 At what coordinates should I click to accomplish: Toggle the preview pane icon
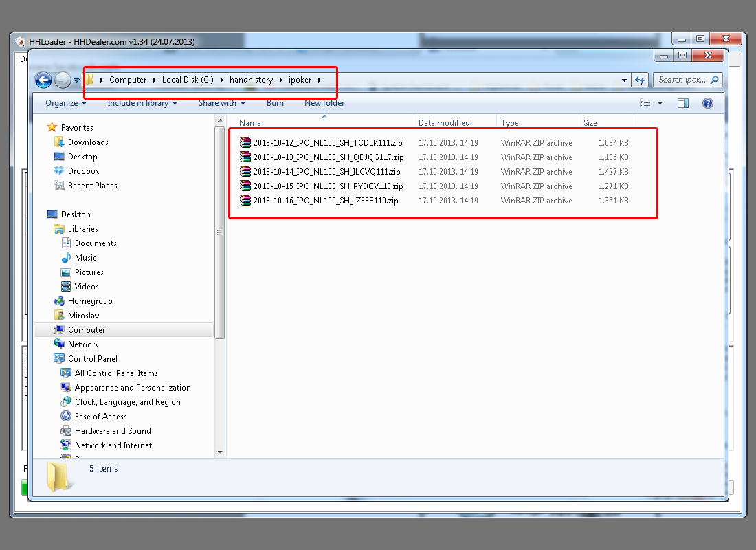[x=682, y=103]
